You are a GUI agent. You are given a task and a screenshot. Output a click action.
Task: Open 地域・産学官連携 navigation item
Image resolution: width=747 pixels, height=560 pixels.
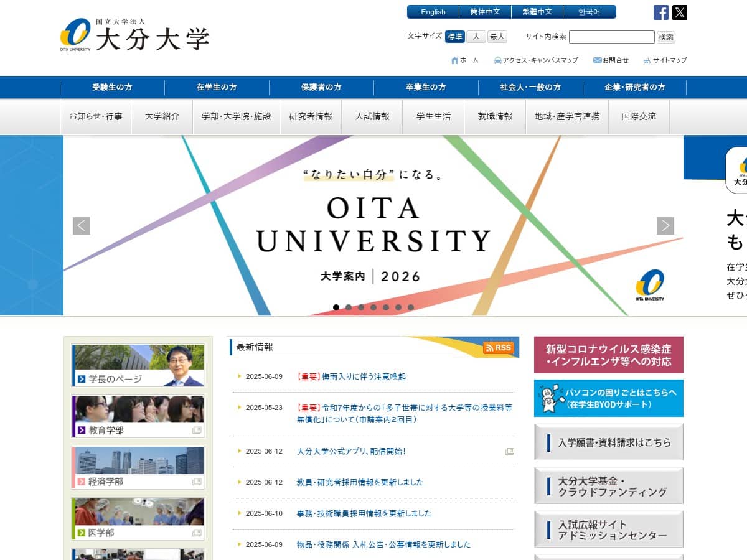[567, 116]
